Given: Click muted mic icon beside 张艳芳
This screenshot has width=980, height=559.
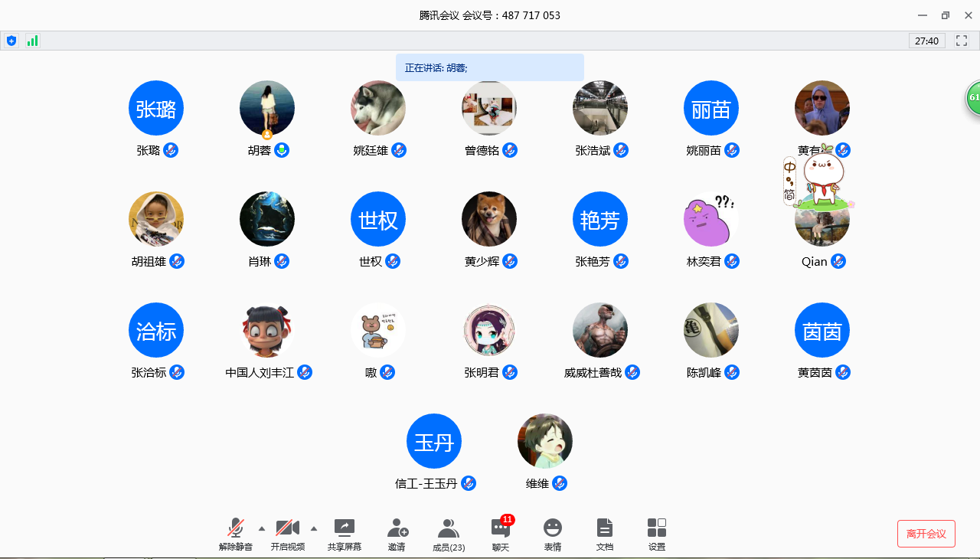Looking at the screenshot, I should tap(621, 261).
